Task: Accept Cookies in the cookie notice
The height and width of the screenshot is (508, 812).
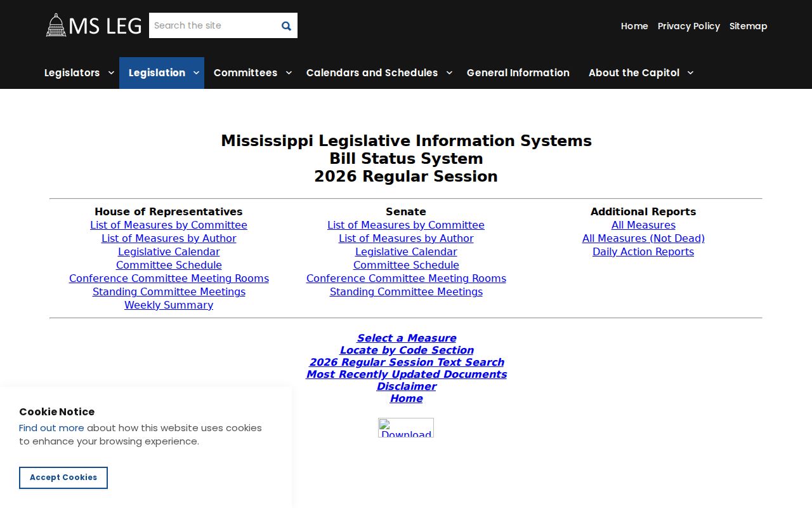Action: tap(63, 478)
